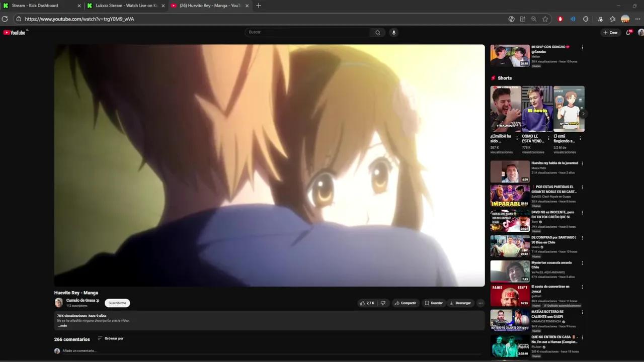
Task: Close the Huevito Rey YouTube tab
Action: 247,6
